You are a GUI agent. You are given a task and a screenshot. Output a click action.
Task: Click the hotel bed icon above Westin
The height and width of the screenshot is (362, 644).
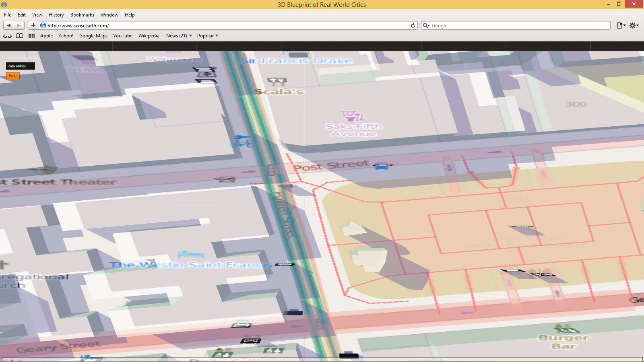pos(191,254)
